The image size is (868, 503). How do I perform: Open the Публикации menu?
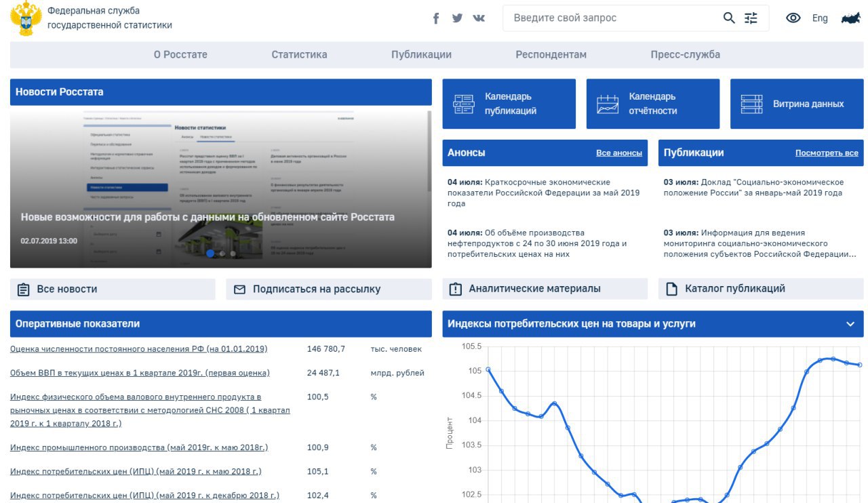[421, 55]
